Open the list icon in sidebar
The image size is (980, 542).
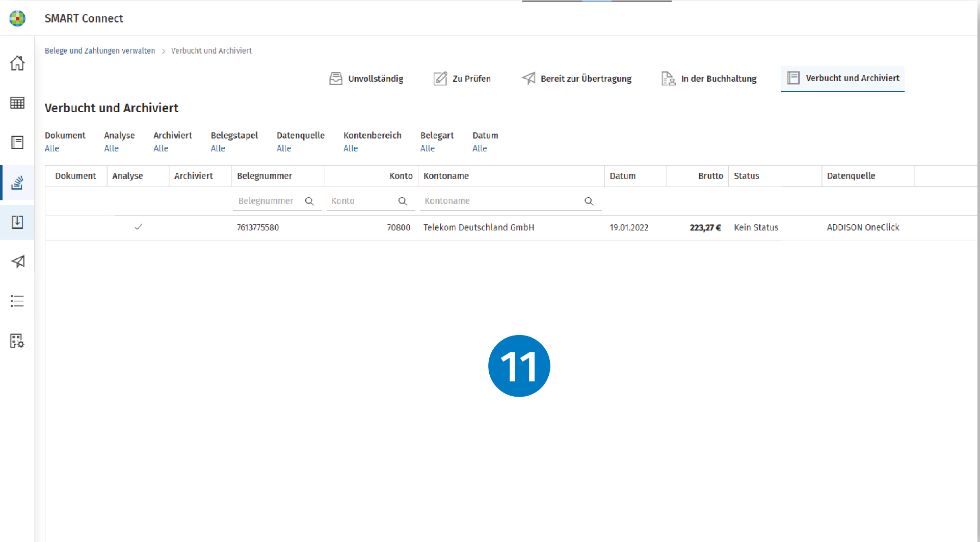point(17,301)
